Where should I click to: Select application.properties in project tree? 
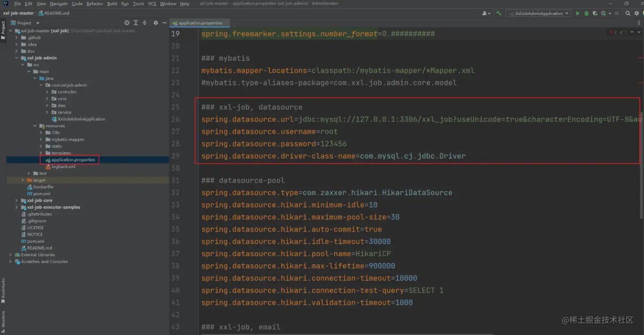(x=70, y=160)
